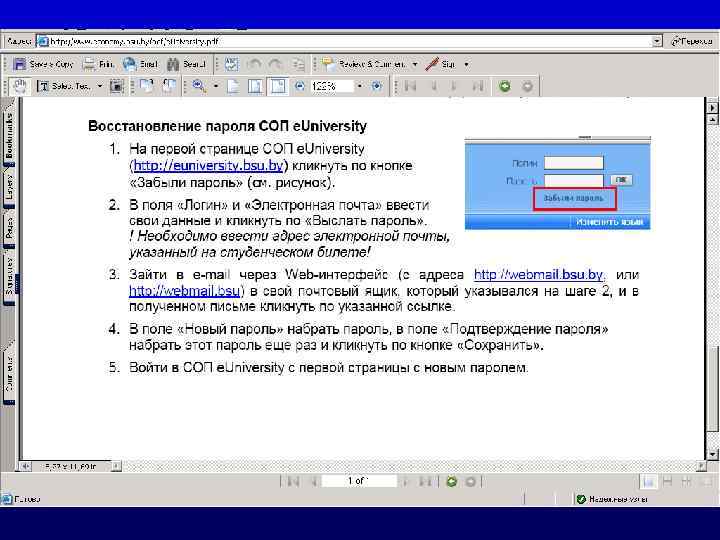Follow the http://webmail.bsu.by link
Screen dimensions: 720x540
coord(539,275)
